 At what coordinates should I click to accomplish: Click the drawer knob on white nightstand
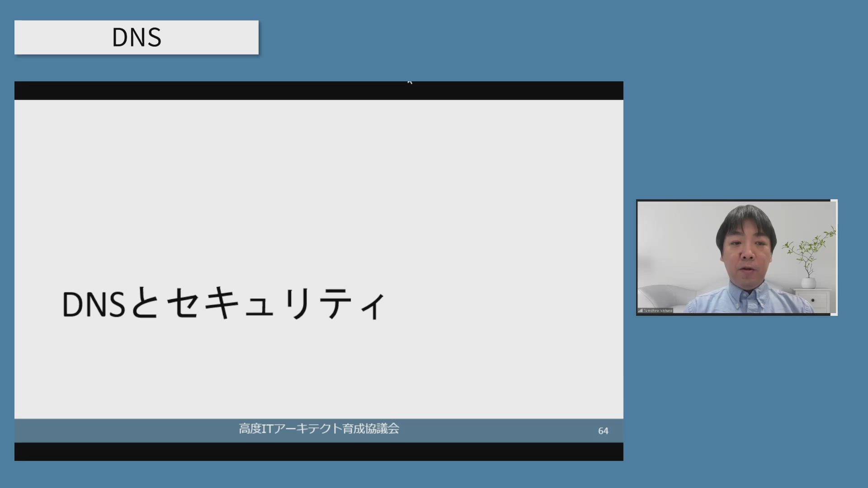[812, 300]
